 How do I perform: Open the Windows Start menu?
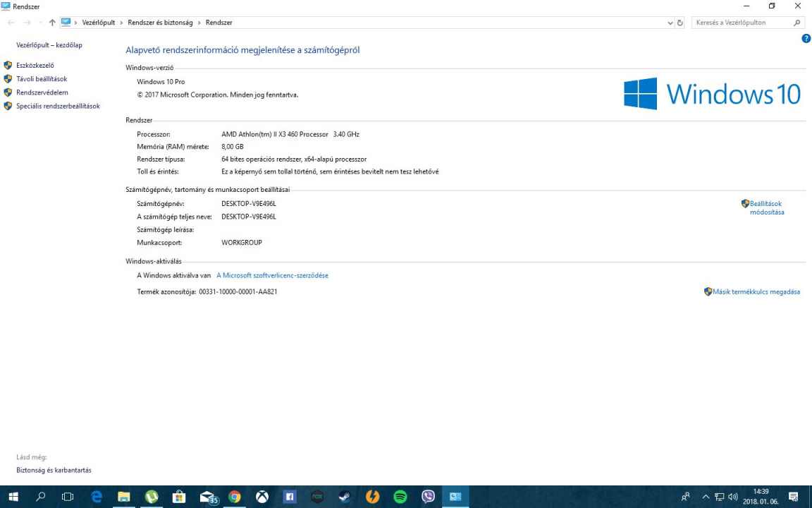[13, 497]
